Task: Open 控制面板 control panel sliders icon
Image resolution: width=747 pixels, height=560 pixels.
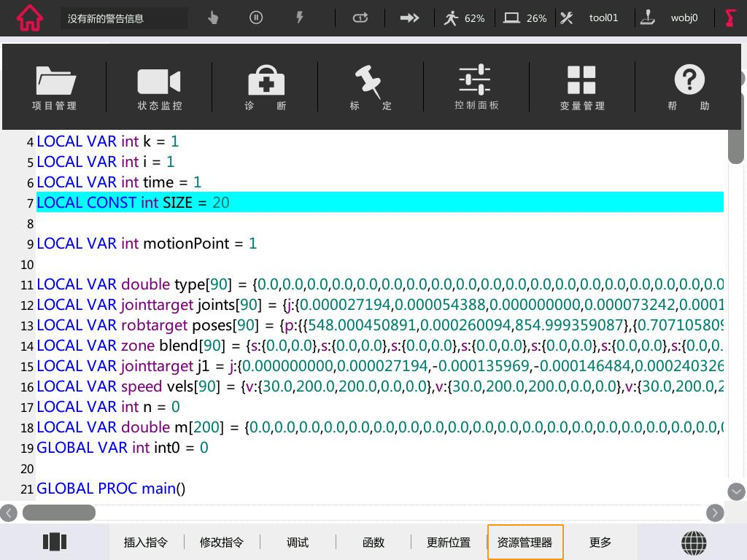Action: click(476, 87)
